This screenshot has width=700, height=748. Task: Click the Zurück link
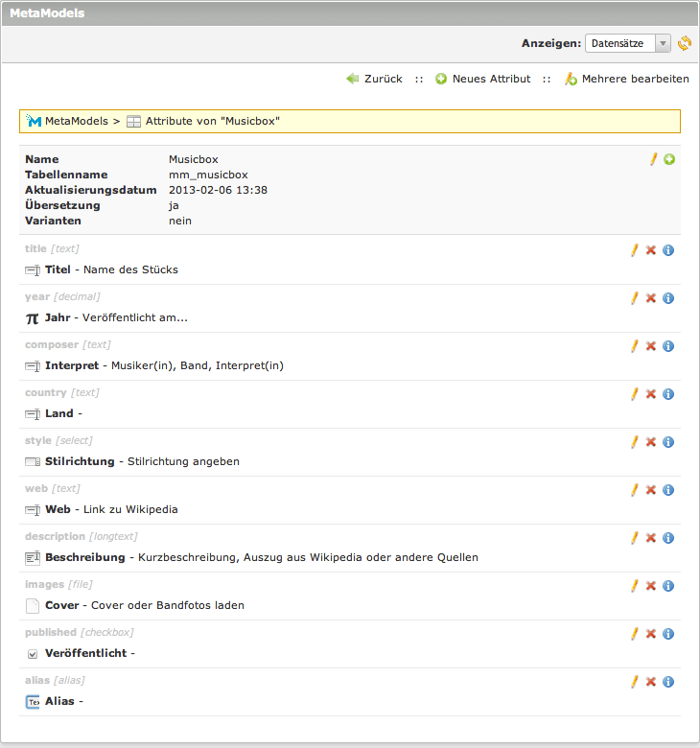coord(375,79)
